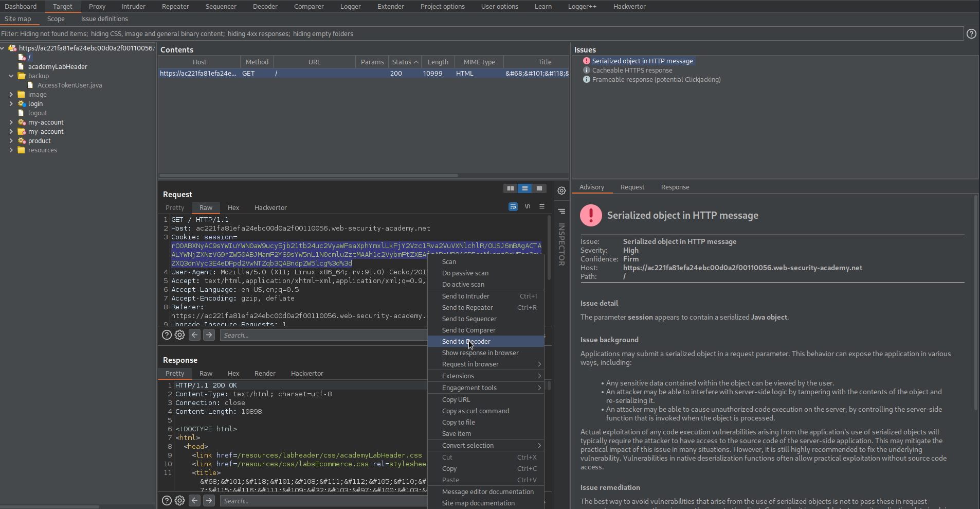Viewport: 980px width, 509px height.
Task: Choose Send to Intruder in context menu
Action: coord(486,296)
